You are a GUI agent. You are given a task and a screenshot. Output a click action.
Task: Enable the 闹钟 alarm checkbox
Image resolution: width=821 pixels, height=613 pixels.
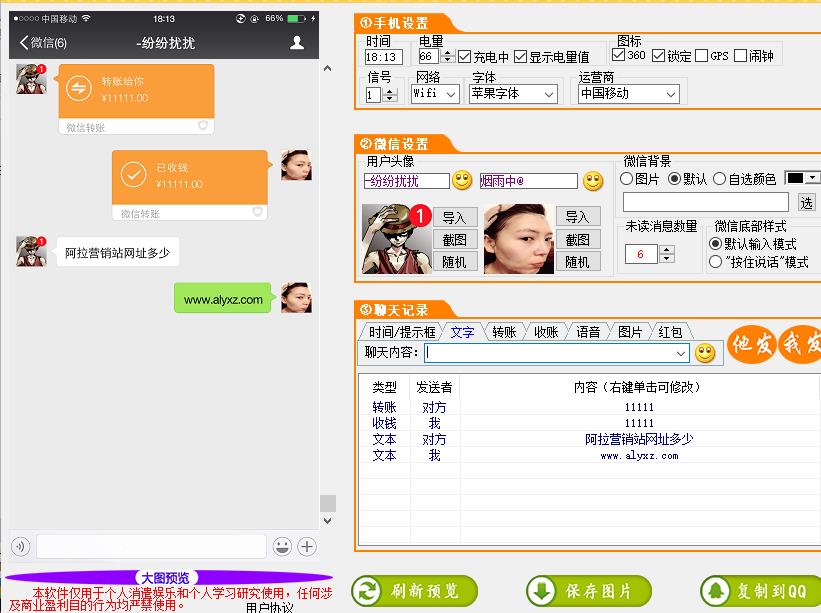(740, 55)
